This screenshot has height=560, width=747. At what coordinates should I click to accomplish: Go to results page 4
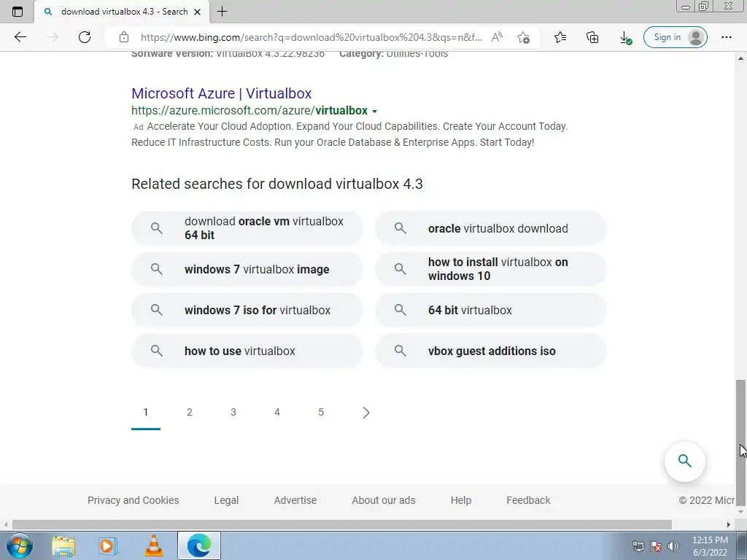tap(277, 413)
